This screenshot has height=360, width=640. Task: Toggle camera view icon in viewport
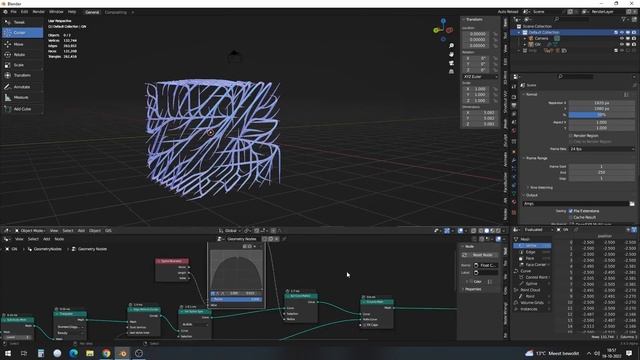[451, 63]
